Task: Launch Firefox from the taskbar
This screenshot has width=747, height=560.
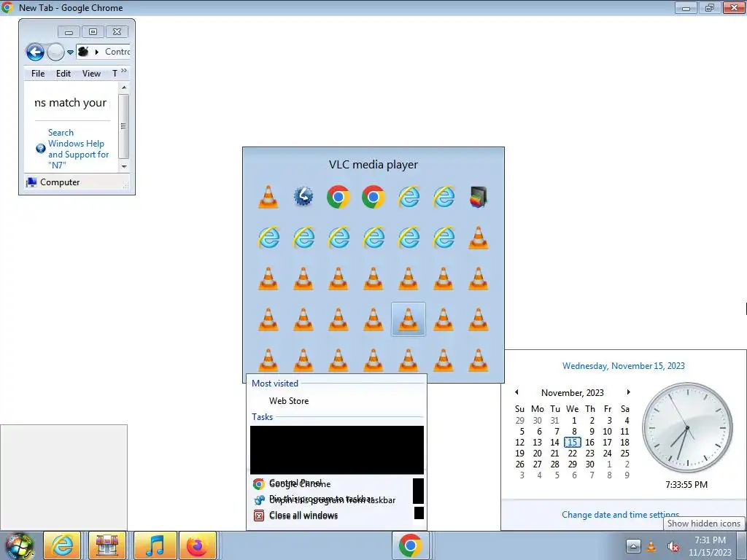Action: coord(198,545)
